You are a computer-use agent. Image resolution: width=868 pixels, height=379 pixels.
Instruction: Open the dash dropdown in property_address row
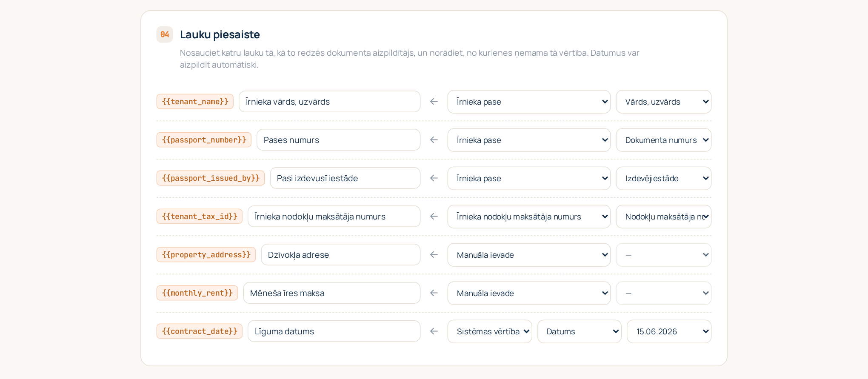[x=663, y=255]
